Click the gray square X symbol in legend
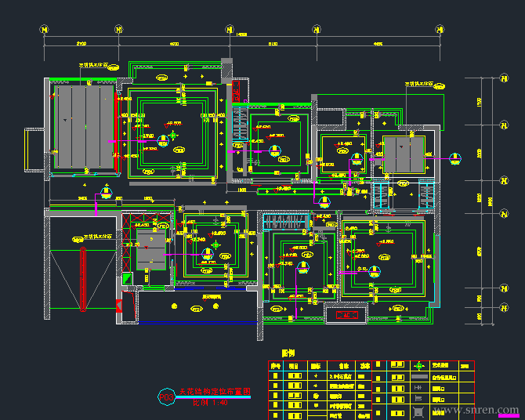Image resolution: width=525 pixels, height=420 pixels. 418,411
